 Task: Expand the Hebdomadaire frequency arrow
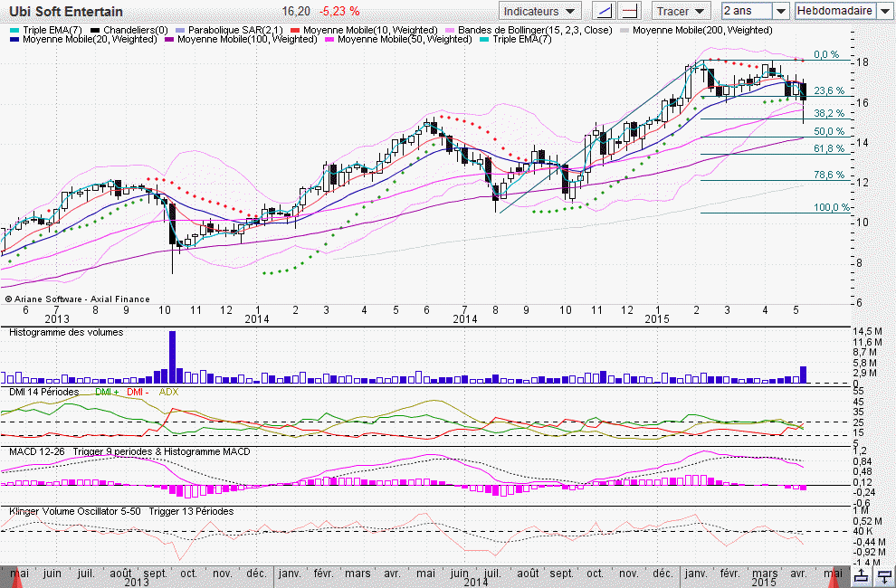pyautogui.click(x=884, y=11)
